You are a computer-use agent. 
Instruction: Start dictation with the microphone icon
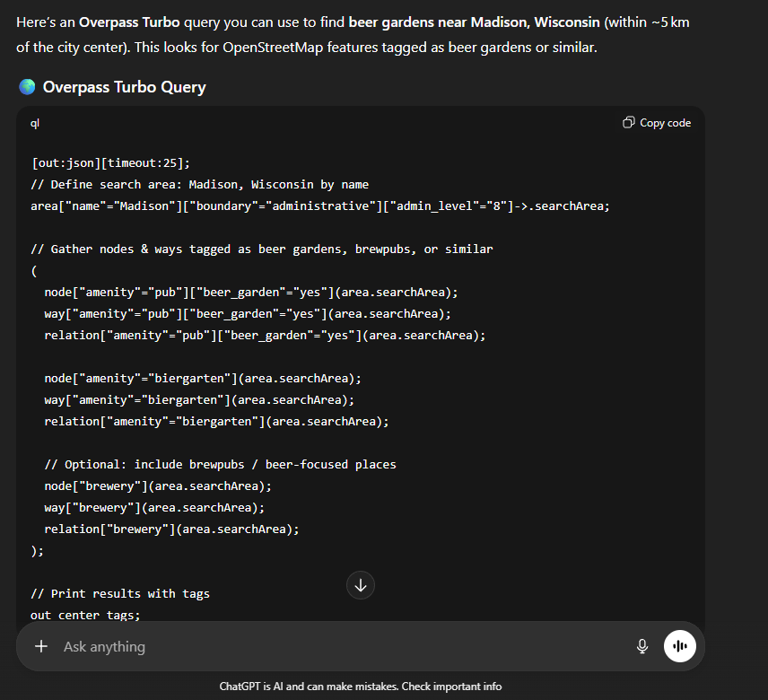[x=642, y=646]
